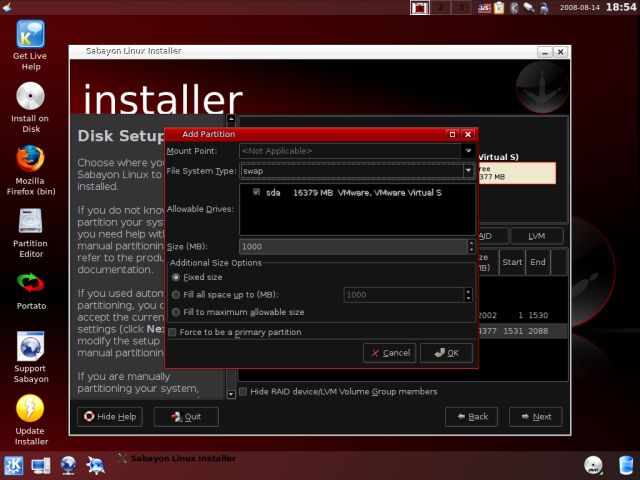Open the globe network icon in bottom panel
The image size is (640, 480).
(68, 466)
